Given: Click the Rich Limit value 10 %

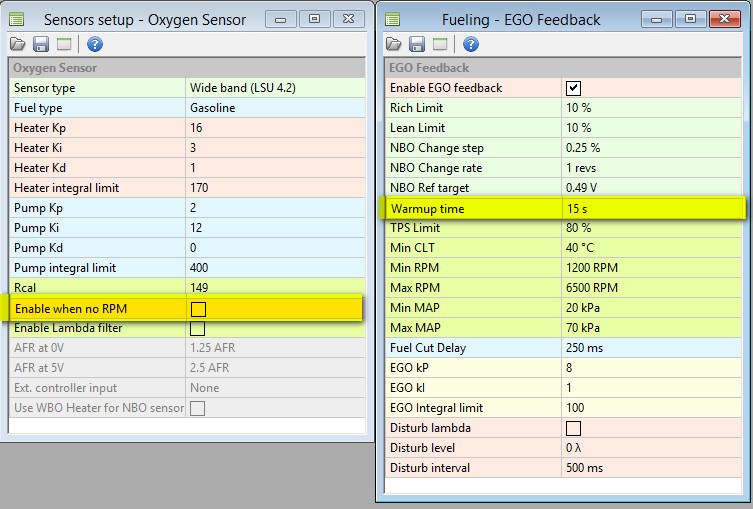Looking at the screenshot, I should 650,108.
